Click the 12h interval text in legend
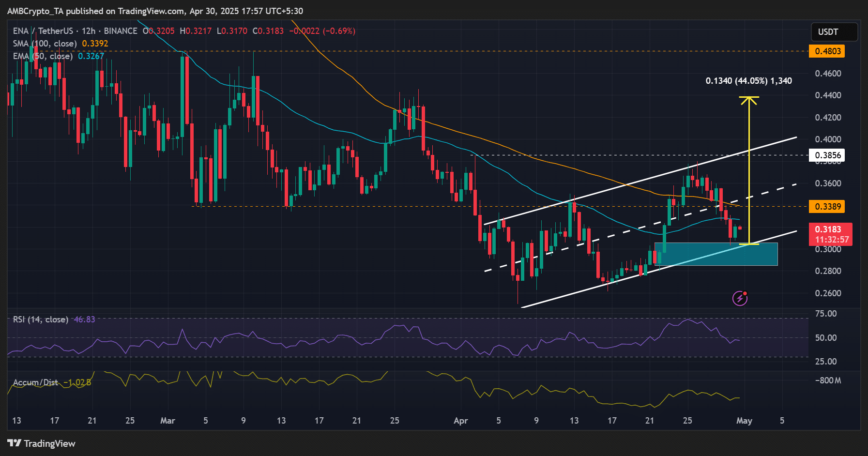Viewport: 868px width, 456px height. tap(88, 31)
